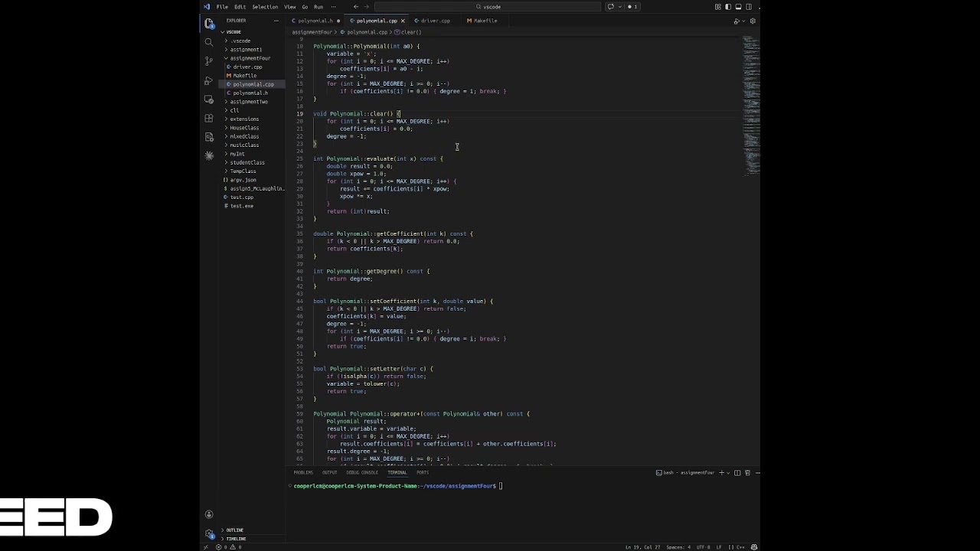Click the LF end-of-line status item
Image resolution: width=980 pixels, height=551 pixels.
tap(718, 547)
